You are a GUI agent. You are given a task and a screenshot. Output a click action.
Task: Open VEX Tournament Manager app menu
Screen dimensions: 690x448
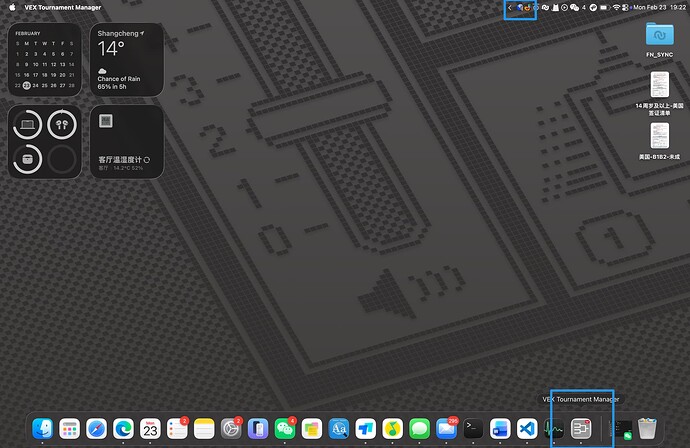pyautogui.click(x=62, y=7)
